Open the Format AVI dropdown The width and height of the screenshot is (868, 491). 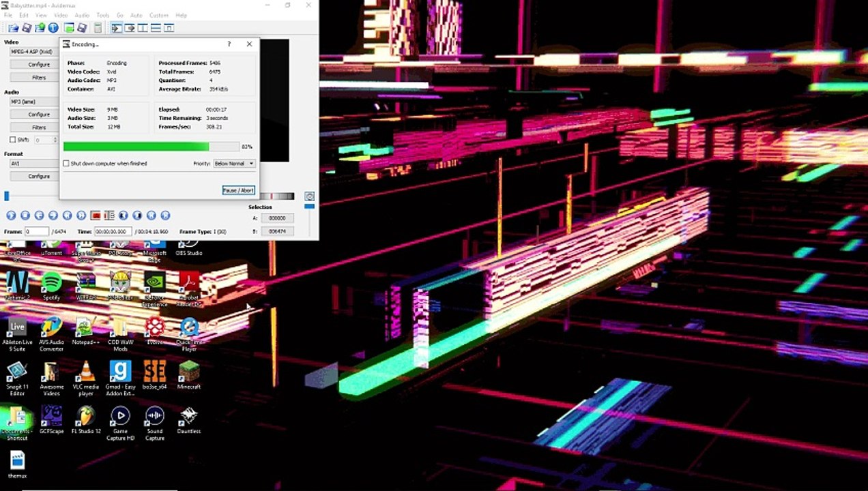(33, 164)
